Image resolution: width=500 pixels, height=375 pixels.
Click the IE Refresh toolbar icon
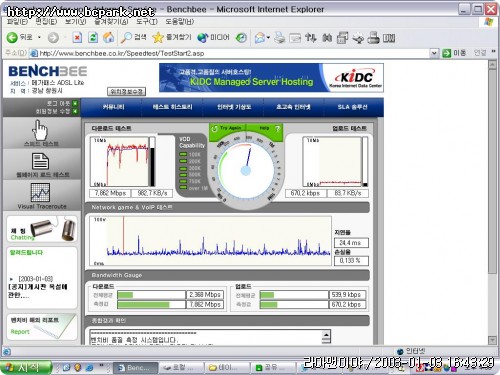point(93,37)
